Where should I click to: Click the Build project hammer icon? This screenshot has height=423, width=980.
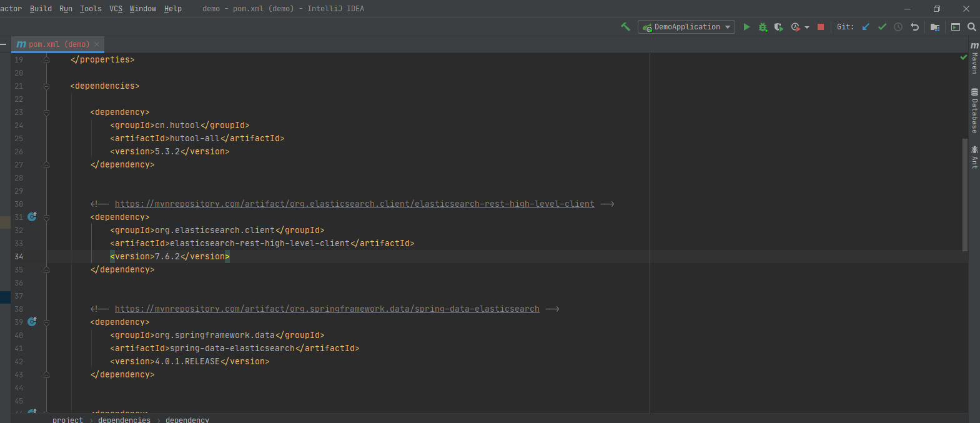click(625, 27)
